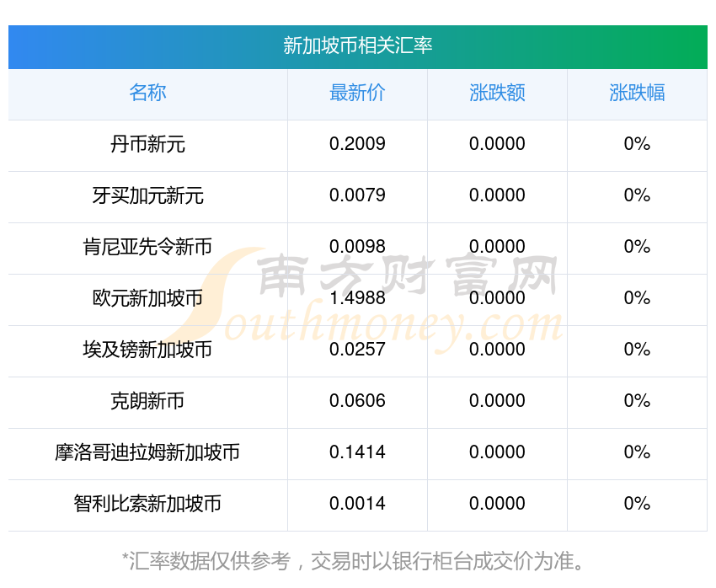Select the latest price value 0.1414
Image resolution: width=716 pixels, height=588 pixels.
pyautogui.click(x=357, y=452)
